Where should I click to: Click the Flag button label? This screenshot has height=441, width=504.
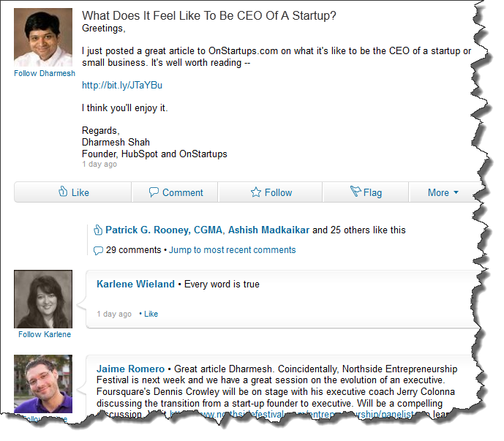click(x=372, y=192)
